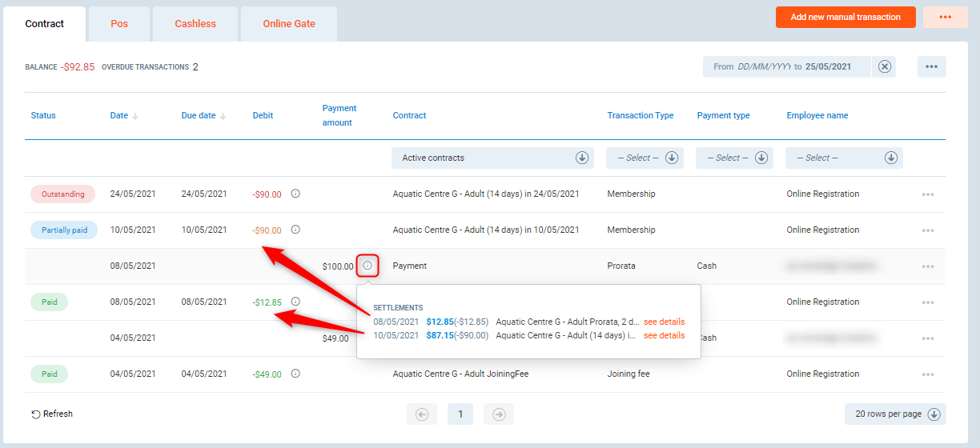Clear the date range filter

[x=885, y=67]
